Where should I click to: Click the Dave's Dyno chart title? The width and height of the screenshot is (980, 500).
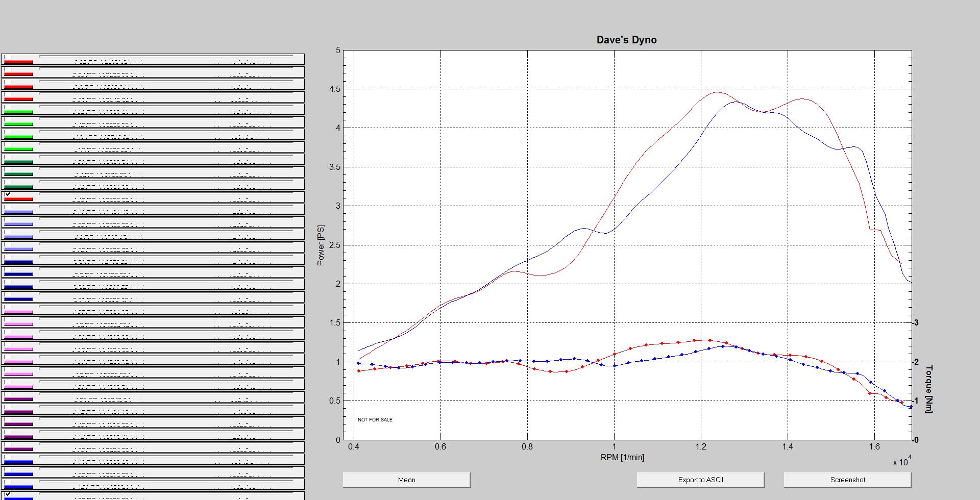point(626,40)
